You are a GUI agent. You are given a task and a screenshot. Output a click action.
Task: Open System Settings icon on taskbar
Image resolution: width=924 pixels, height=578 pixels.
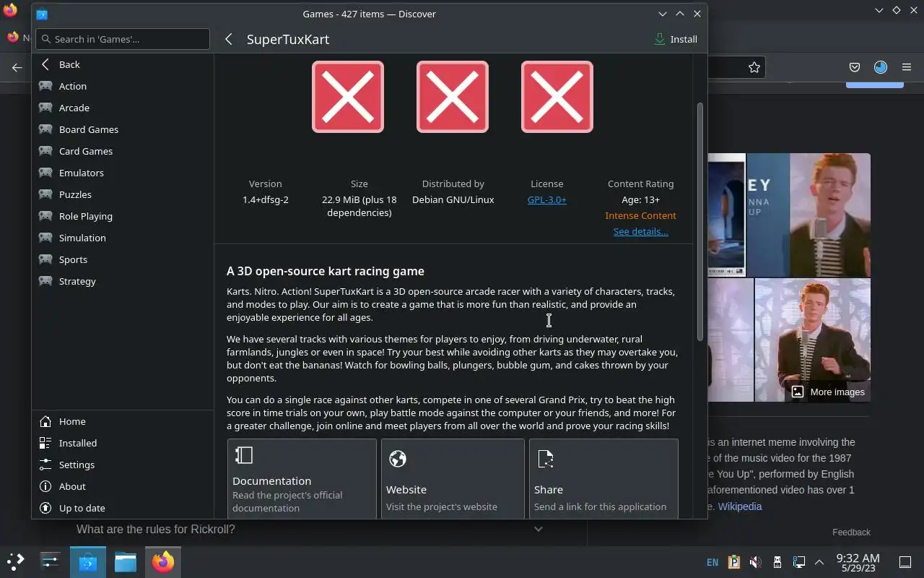coord(50,561)
